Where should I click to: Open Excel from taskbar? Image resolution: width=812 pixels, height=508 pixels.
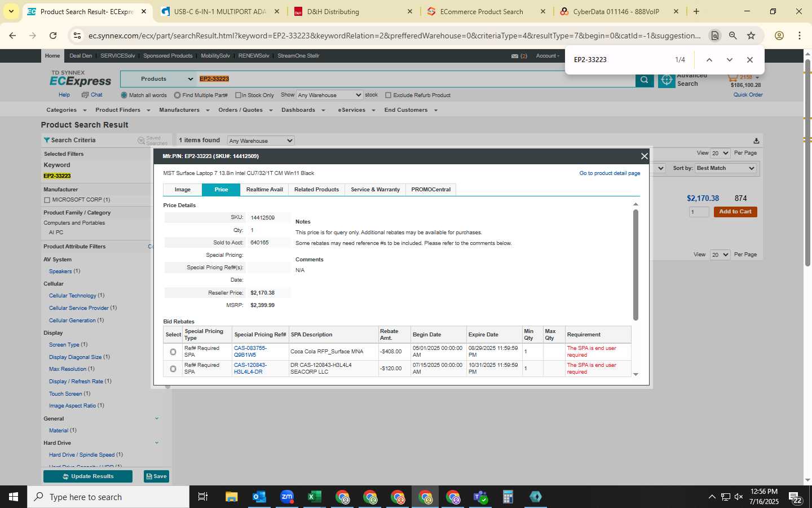click(x=314, y=497)
